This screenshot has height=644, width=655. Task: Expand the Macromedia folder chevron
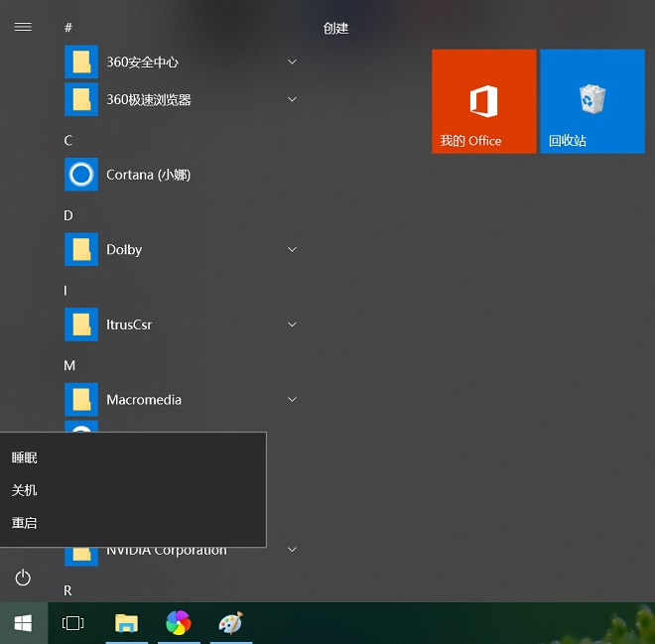[x=292, y=399]
